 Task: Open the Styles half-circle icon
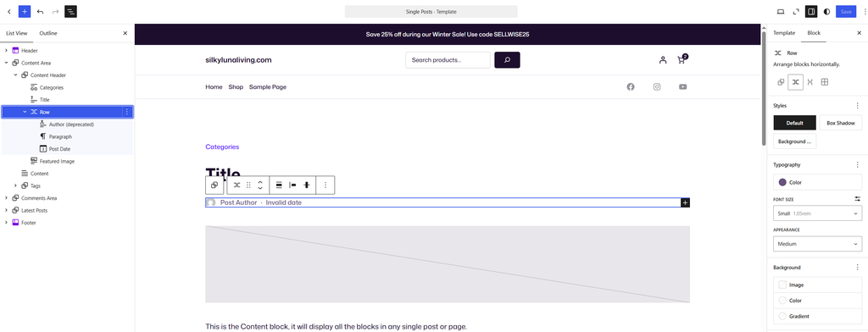pos(827,12)
